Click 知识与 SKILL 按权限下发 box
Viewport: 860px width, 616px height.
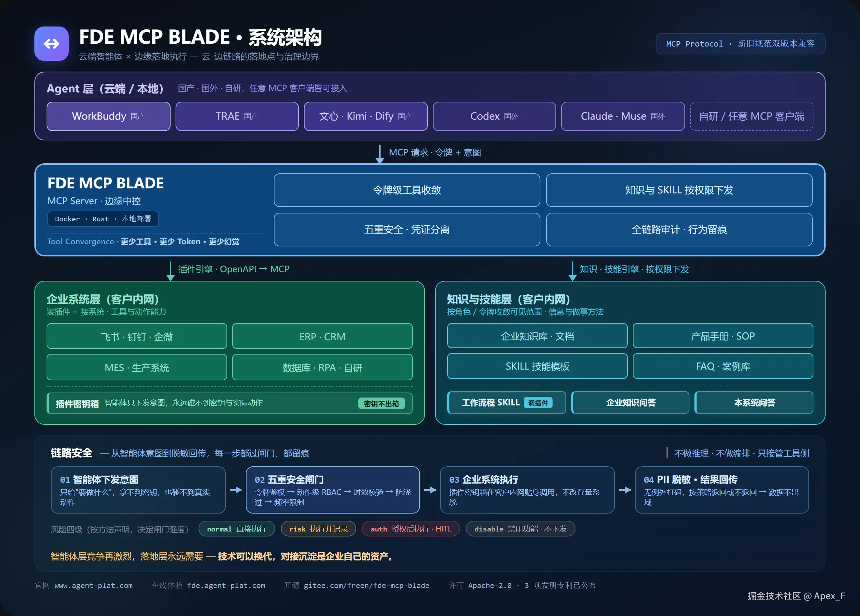[x=679, y=190]
